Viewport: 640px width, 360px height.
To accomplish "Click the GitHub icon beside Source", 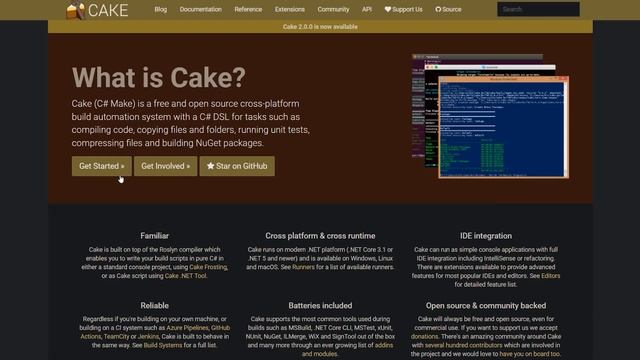I will [x=438, y=9].
